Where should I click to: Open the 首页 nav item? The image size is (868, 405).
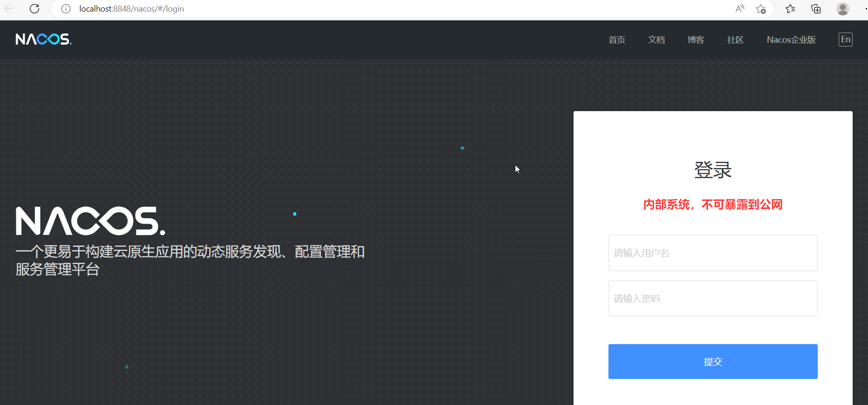tap(617, 40)
